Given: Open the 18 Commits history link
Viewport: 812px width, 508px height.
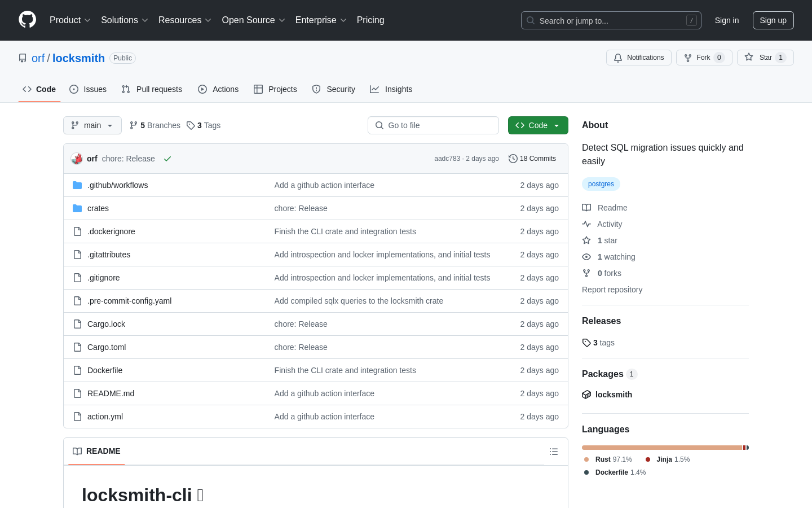Looking at the screenshot, I should (x=532, y=159).
